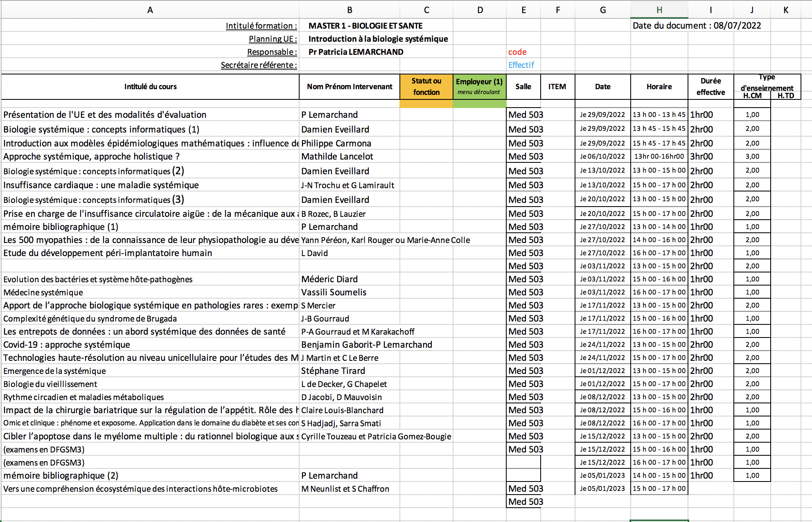The height and width of the screenshot is (522, 812).
Task: Click the 'Statut ou fonction' orange header cell
Action: [x=426, y=86]
